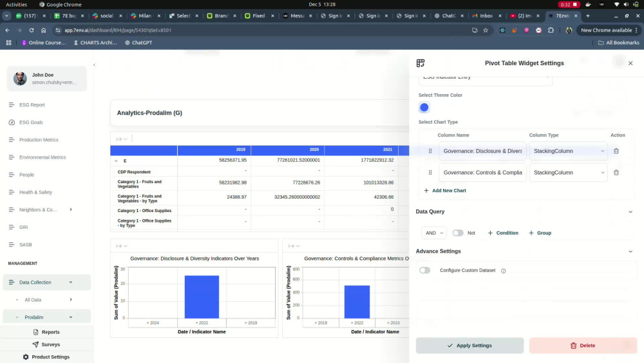This screenshot has height=363, width=644.
Task: Edit Controls & Compliance column name field
Action: [x=482, y=173]
